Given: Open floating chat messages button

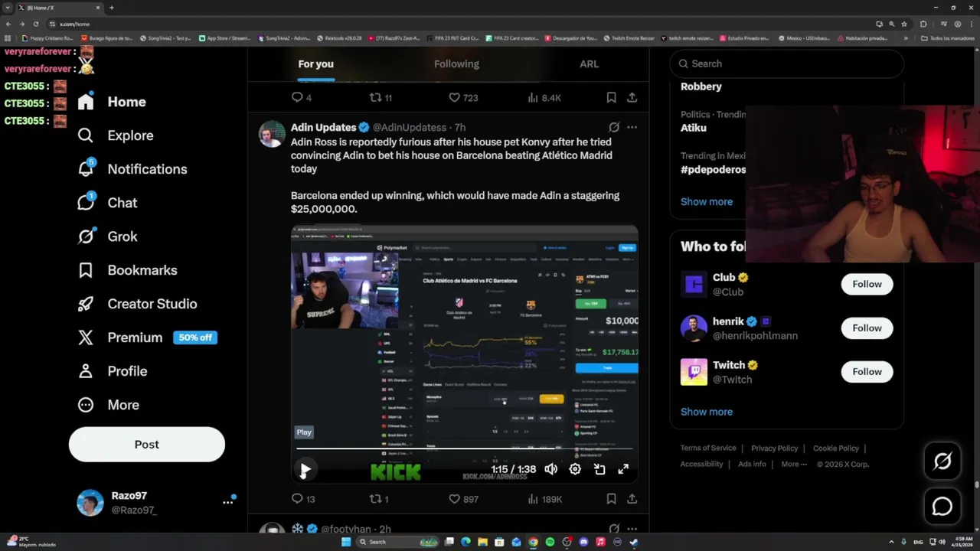Looking at the screenshot, I should click(942, 507).
